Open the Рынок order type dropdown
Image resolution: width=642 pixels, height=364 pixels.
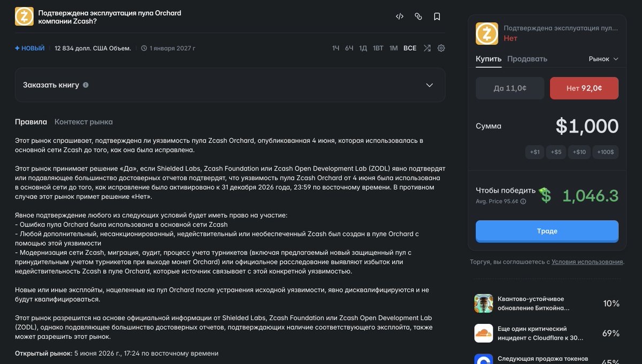[x=603, y=59]
